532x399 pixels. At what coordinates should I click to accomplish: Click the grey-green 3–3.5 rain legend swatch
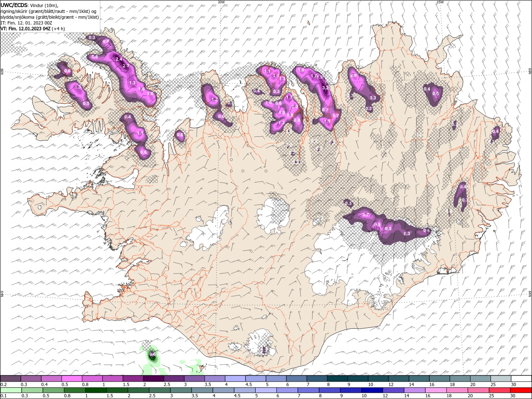(181, 390)
